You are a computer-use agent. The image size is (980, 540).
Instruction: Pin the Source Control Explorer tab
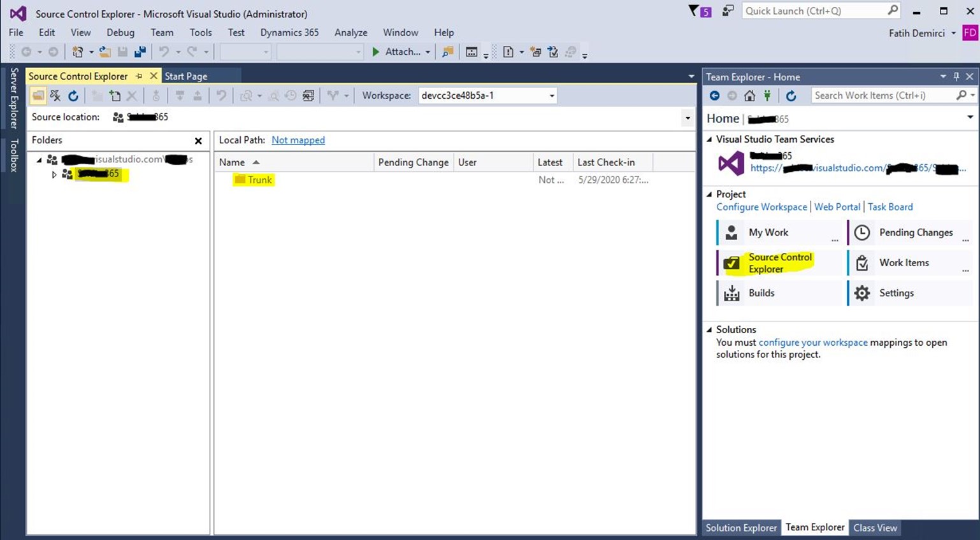tap(139, 76)
